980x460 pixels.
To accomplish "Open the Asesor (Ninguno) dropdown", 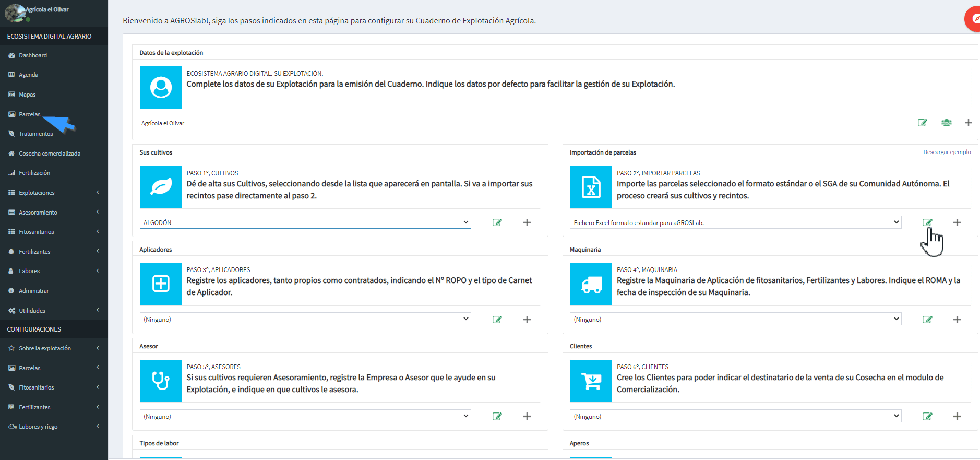I will pyautogui.click(x=305, y=416).
